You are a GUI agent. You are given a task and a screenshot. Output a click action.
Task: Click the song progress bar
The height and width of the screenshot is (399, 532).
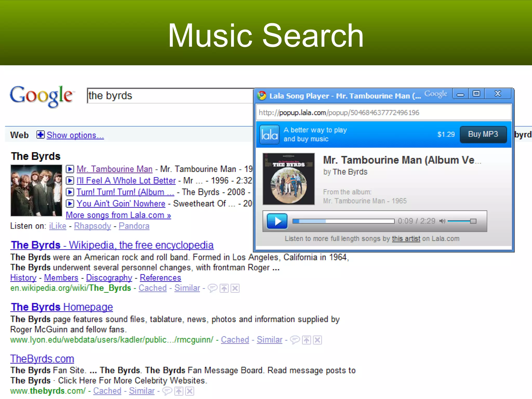click(x=343, y=221)
